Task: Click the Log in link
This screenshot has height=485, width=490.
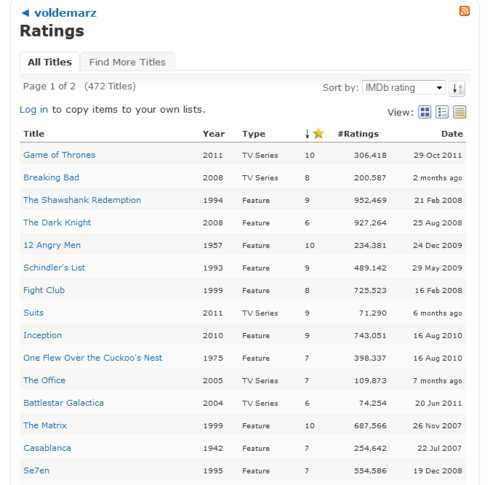Action: tap(34, 110)
